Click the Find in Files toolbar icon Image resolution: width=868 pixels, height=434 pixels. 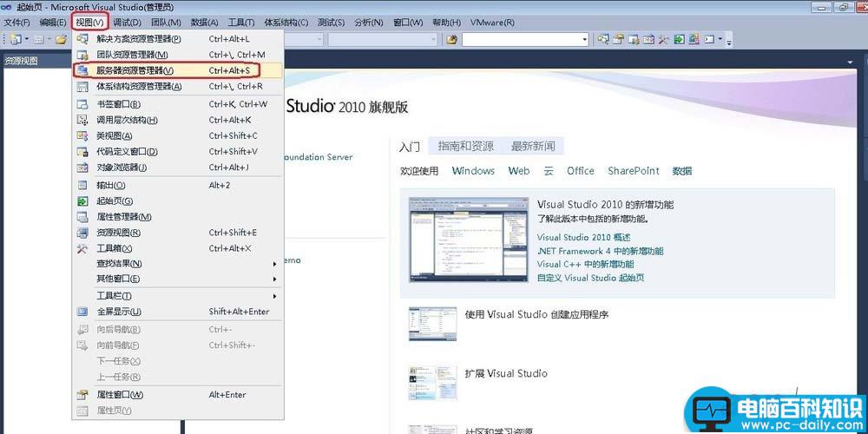point(451,39)
